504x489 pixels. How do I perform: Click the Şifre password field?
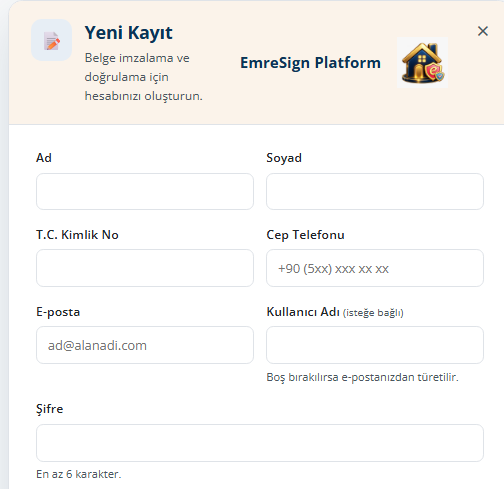tap(260, 443)
